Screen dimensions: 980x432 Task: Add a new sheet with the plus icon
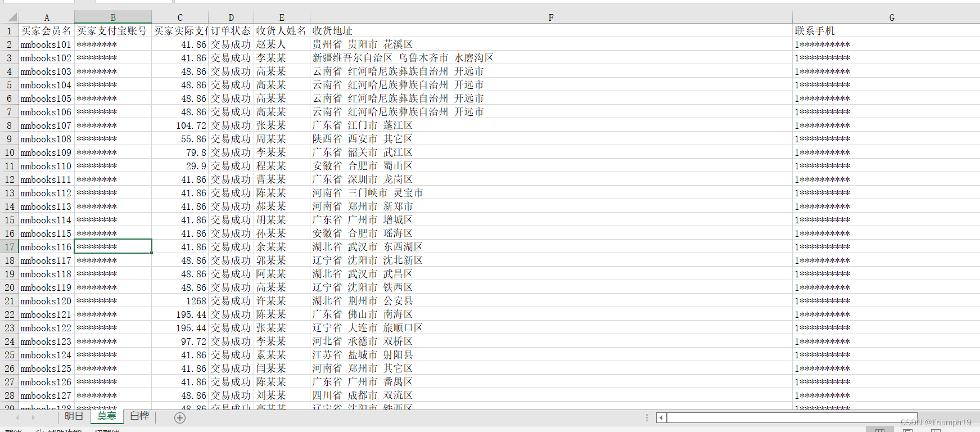[x=180, y=418]
